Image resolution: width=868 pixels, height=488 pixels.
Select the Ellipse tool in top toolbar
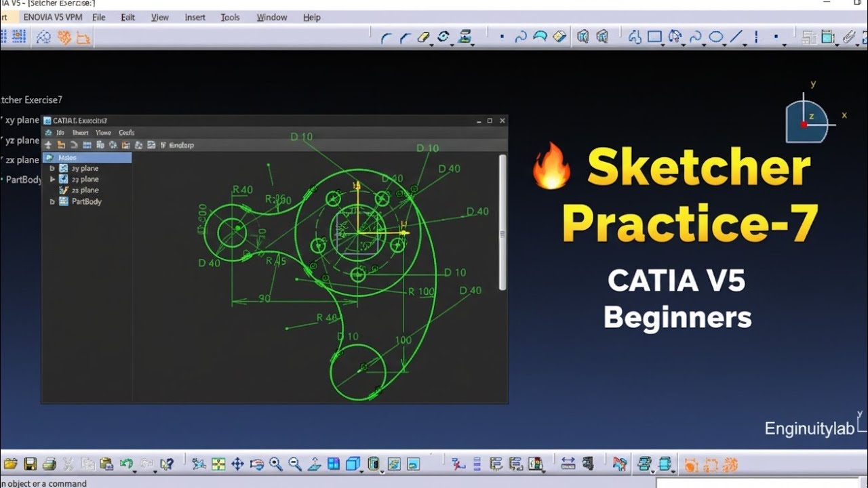(x=716, y=37)
